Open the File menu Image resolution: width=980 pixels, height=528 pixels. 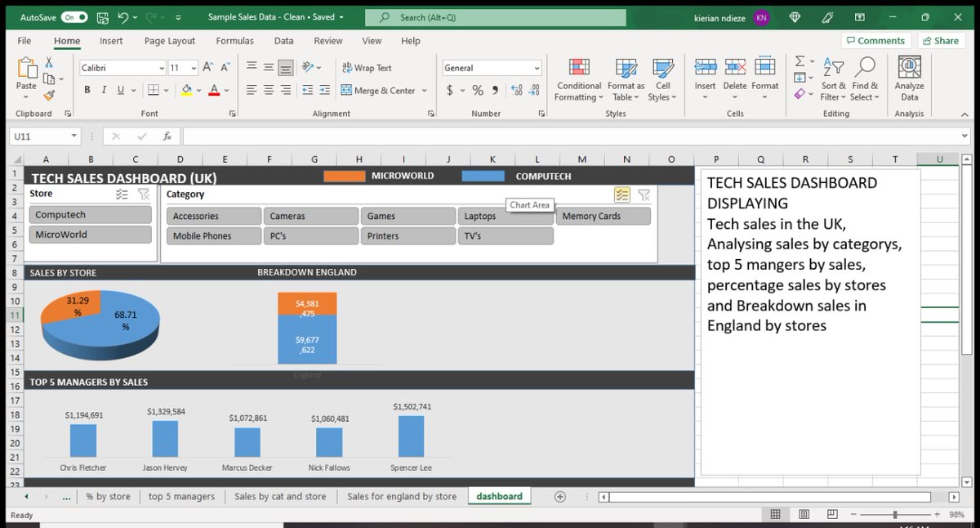24,41
